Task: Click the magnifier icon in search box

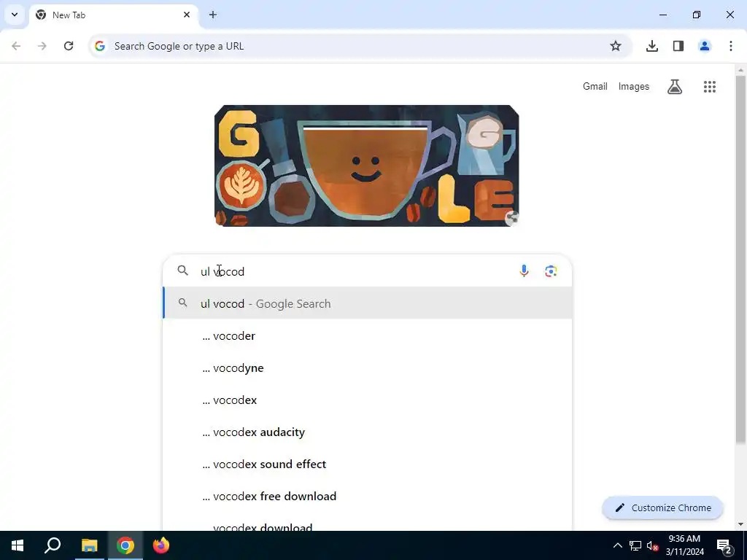Action: (x=183, y=271)
